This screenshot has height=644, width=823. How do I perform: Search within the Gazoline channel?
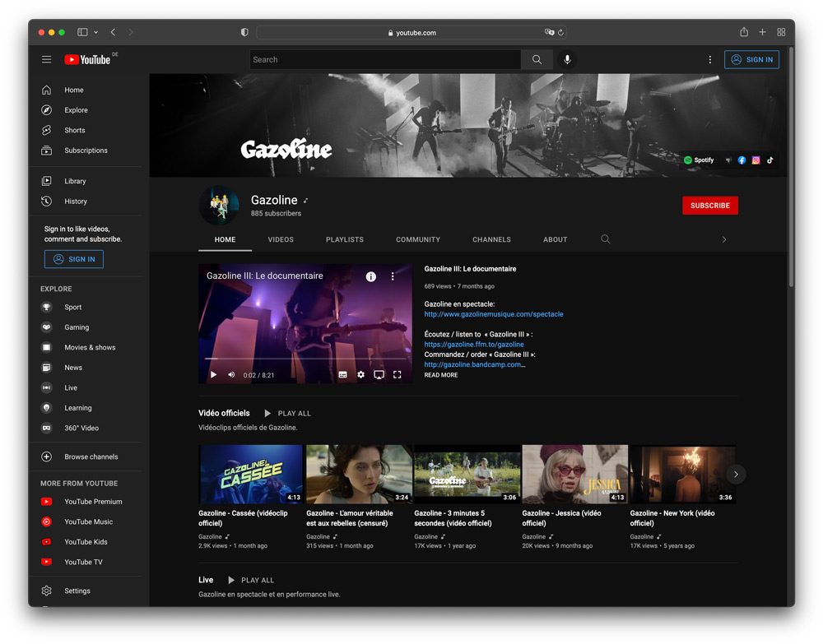point(605,239)
